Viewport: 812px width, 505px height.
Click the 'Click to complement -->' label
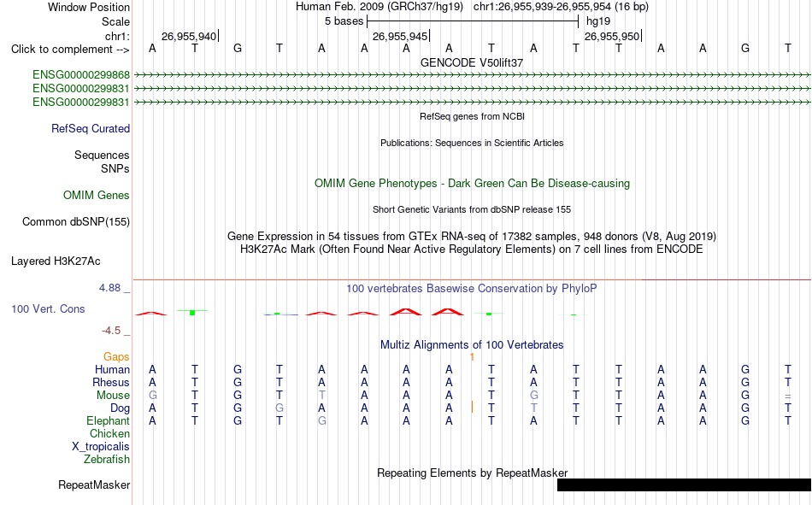click(70, 50)
